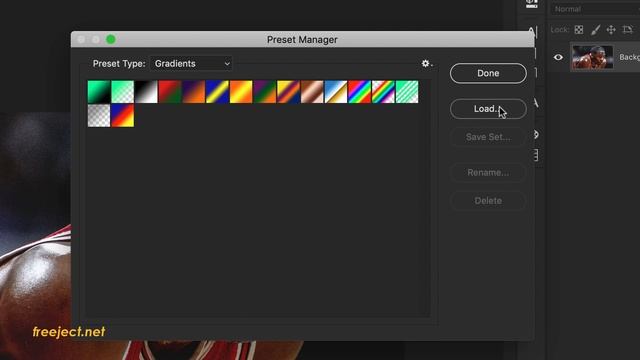Click the Save Set... button
640x360 pixels.
click(488, 137)
